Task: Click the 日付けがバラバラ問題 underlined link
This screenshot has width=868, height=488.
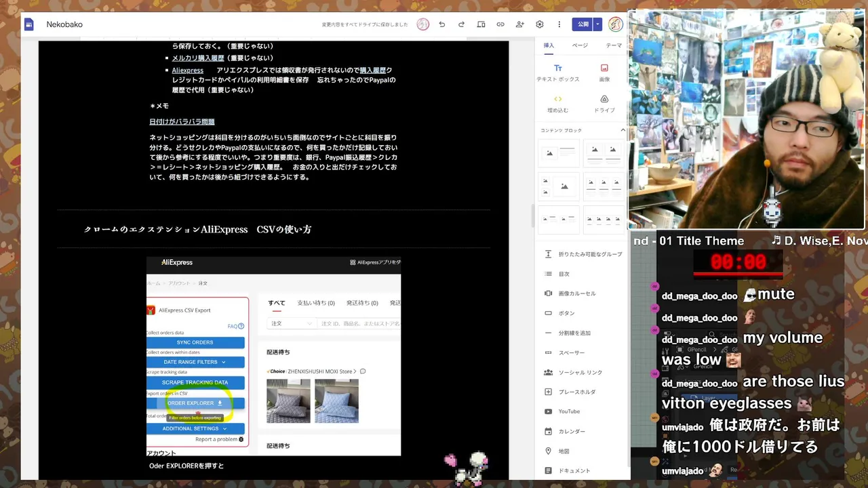Action: coord(182,122)
